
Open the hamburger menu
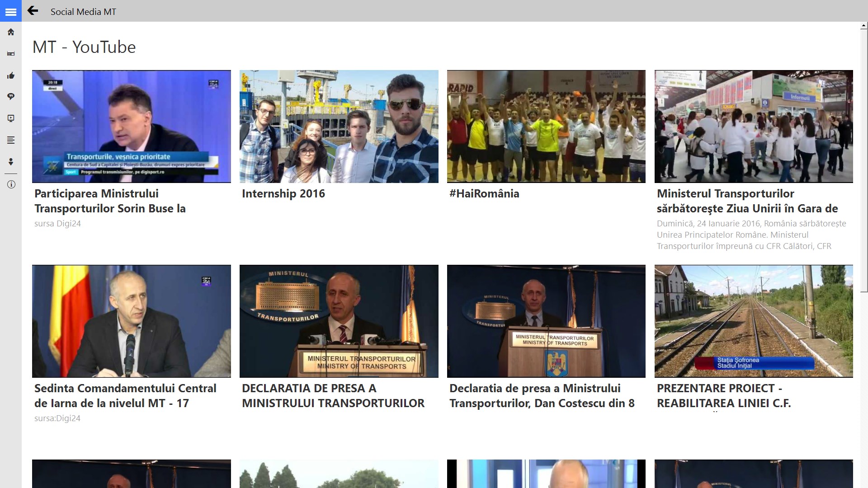coord(11,11)
